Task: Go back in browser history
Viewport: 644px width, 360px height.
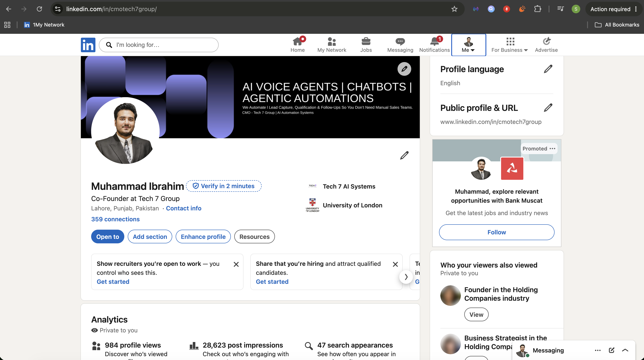Action: tap(9, 9)
